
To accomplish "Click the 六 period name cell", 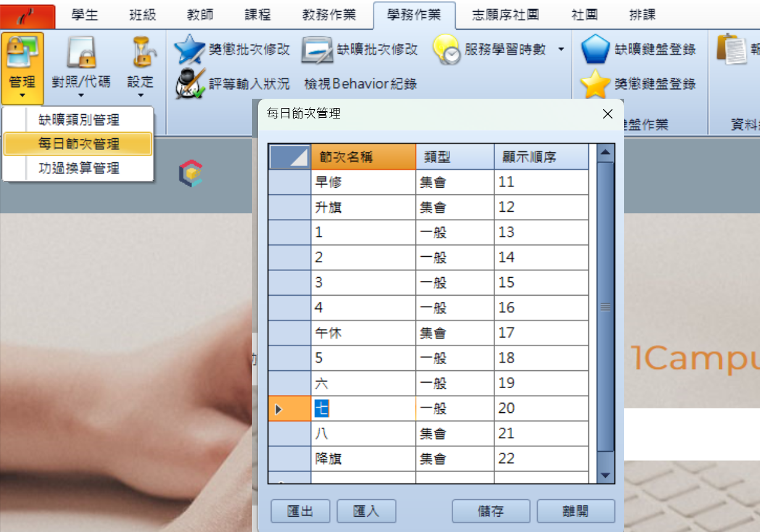I will [x=363, y=383].
